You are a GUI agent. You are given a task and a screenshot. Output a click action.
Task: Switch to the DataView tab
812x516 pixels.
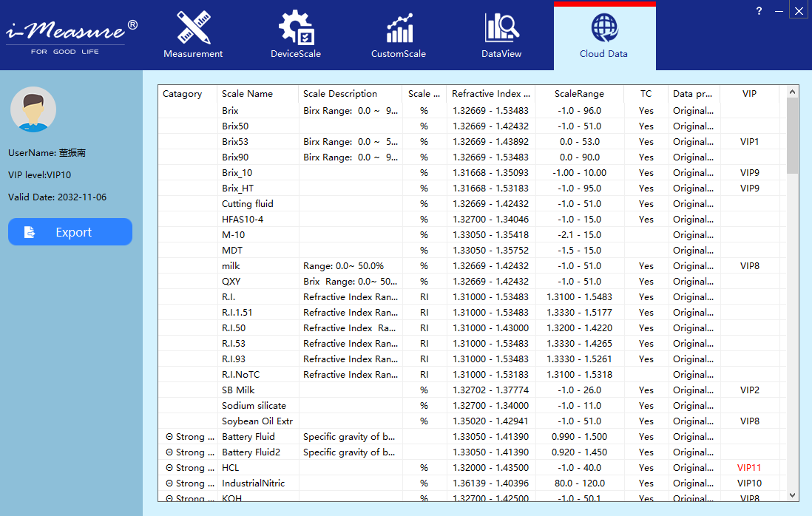tap(501, 35)
